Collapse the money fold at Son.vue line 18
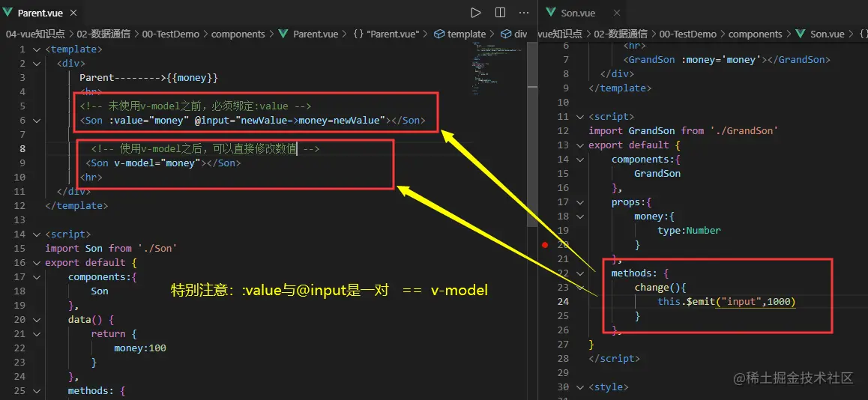This screenshot has height=400, width=868. 579,216
